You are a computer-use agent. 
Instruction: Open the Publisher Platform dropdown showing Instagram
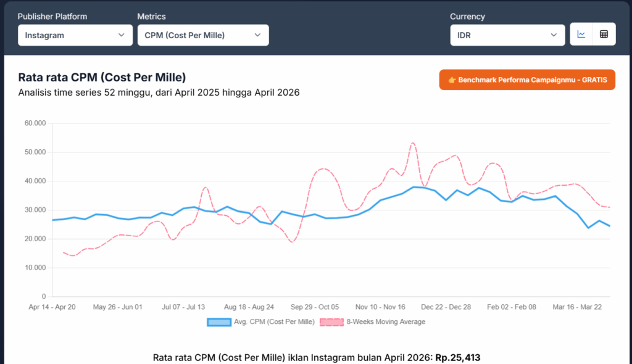75,35
